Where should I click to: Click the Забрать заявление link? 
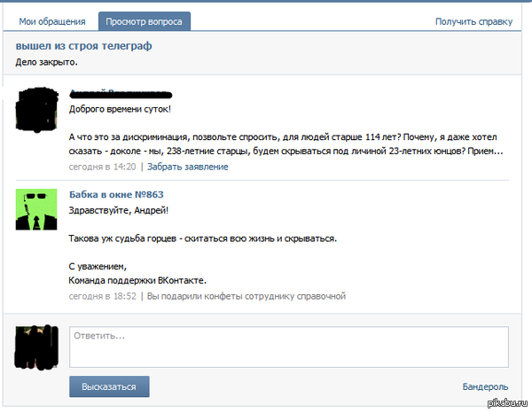point(188,167)
